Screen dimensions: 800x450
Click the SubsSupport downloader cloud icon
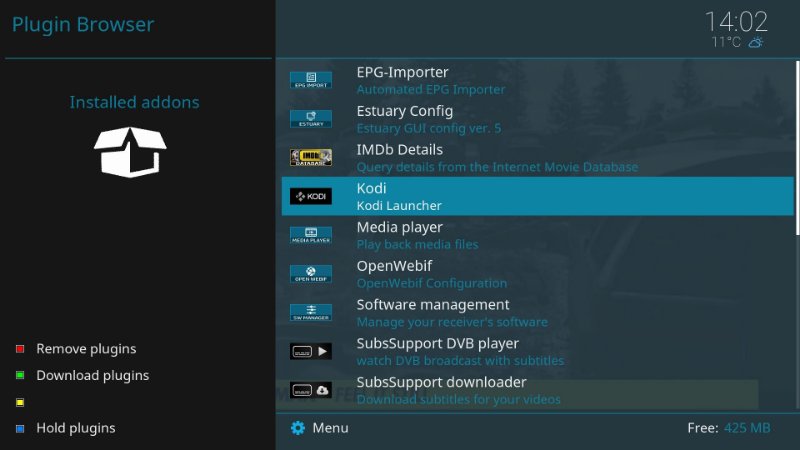point(310,390)
